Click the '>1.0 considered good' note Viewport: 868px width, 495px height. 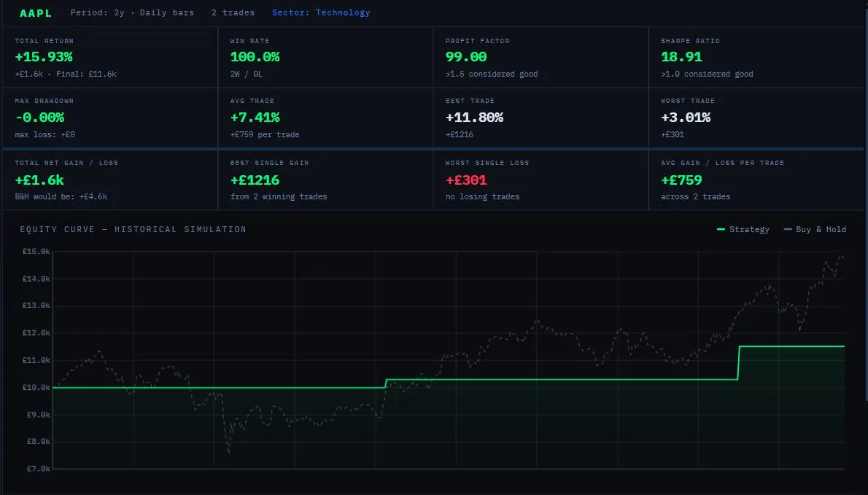tap(707, 74)
